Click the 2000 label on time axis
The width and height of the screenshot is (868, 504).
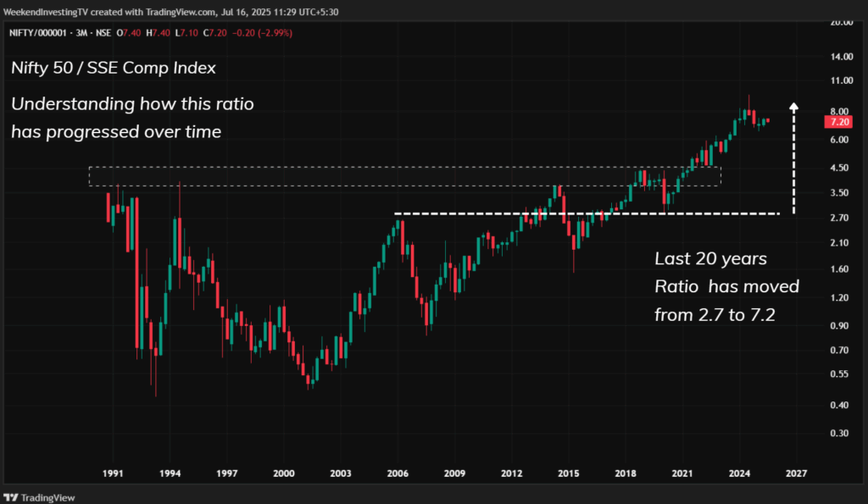[x=283, y=474]
